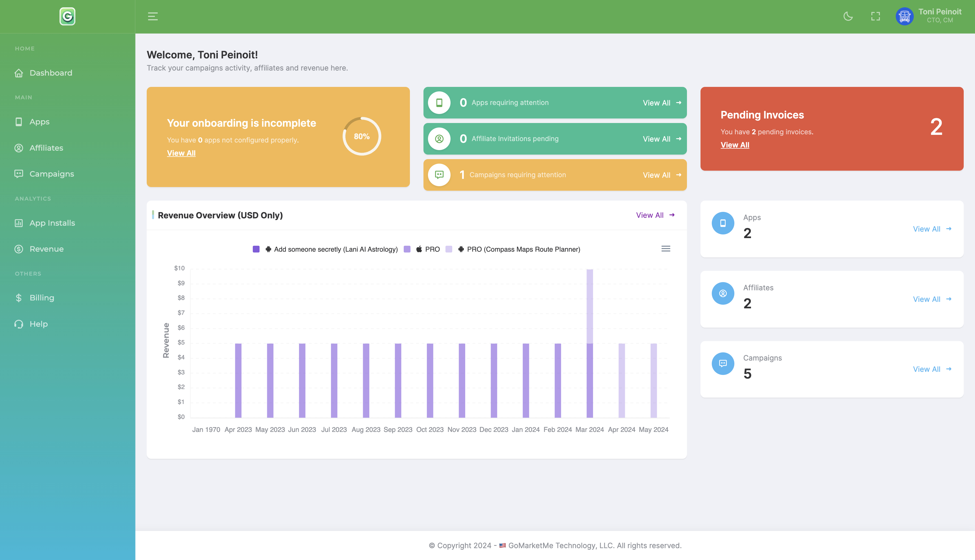Click the Campaigns requiring attention chat icon
975x560 pixels.
(x=439, y=175)
